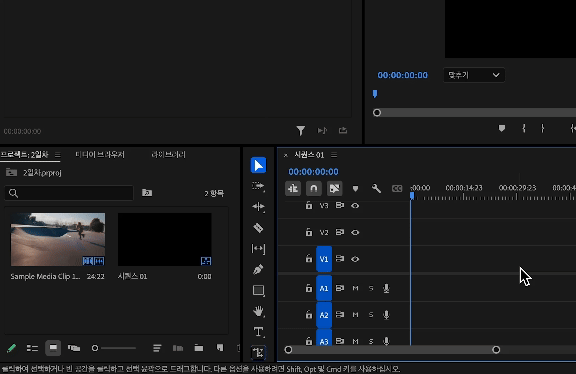Open timeline display settings wrench
The height and width of the screenshot is (374, 576).
point(376,188)
